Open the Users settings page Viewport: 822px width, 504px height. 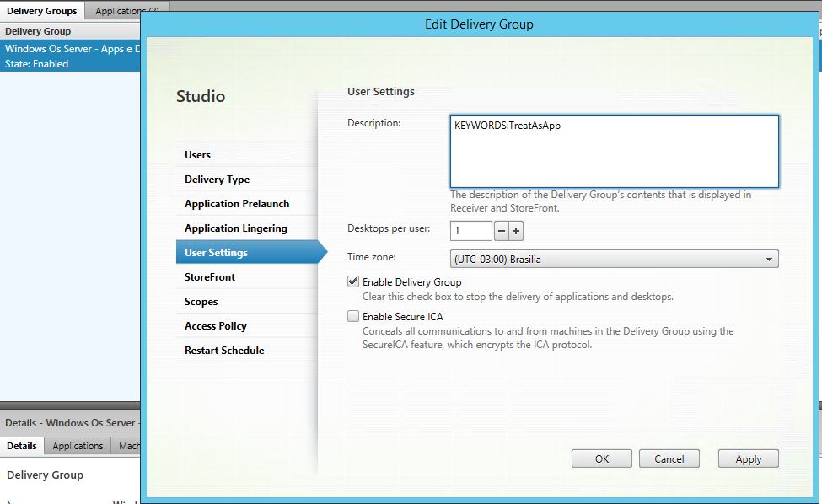198,155
